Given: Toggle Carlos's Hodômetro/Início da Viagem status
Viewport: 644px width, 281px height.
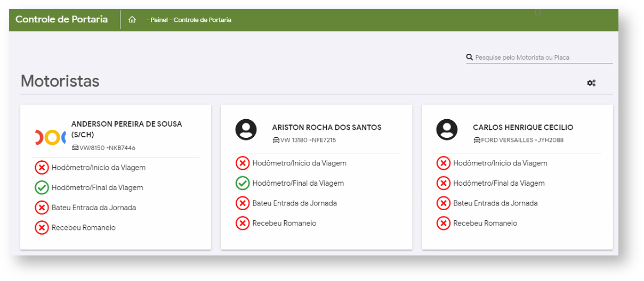Looking at the screenshot, I should pyautogui.click(x=443, y=163).
